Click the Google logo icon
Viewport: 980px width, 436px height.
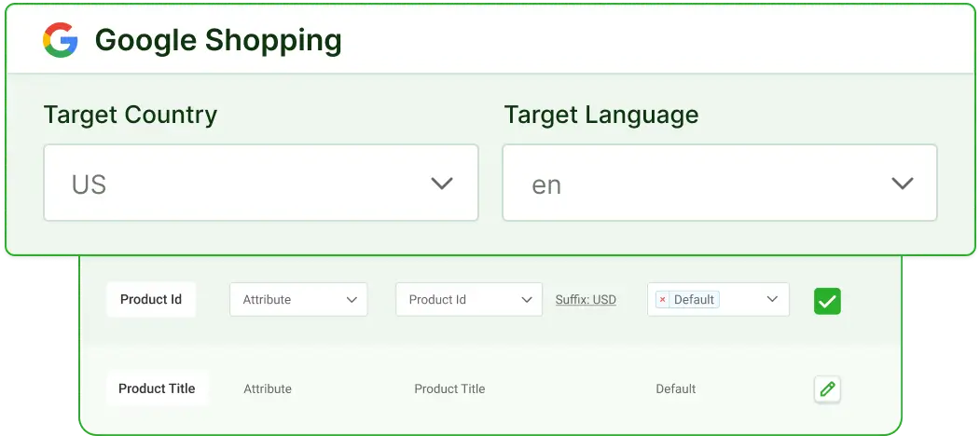tap(60, 40)
